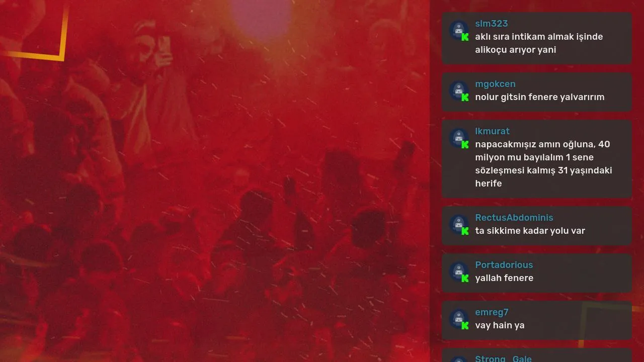Viewport: 644px width, 362px height.
Task: Select message 'nolur gitsin fenere yalvarırım'
Action: tap(540, 97)
